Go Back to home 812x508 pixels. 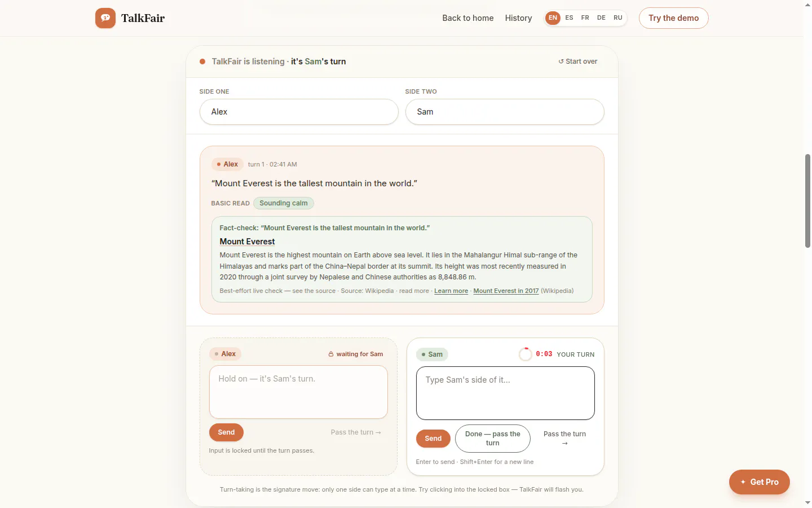468,18
